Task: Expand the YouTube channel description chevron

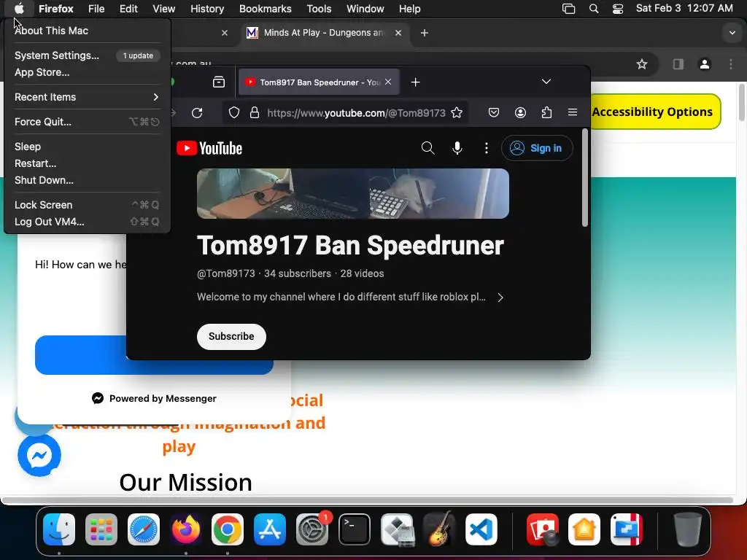Action: pyautogui.click(x=500, y=297)
